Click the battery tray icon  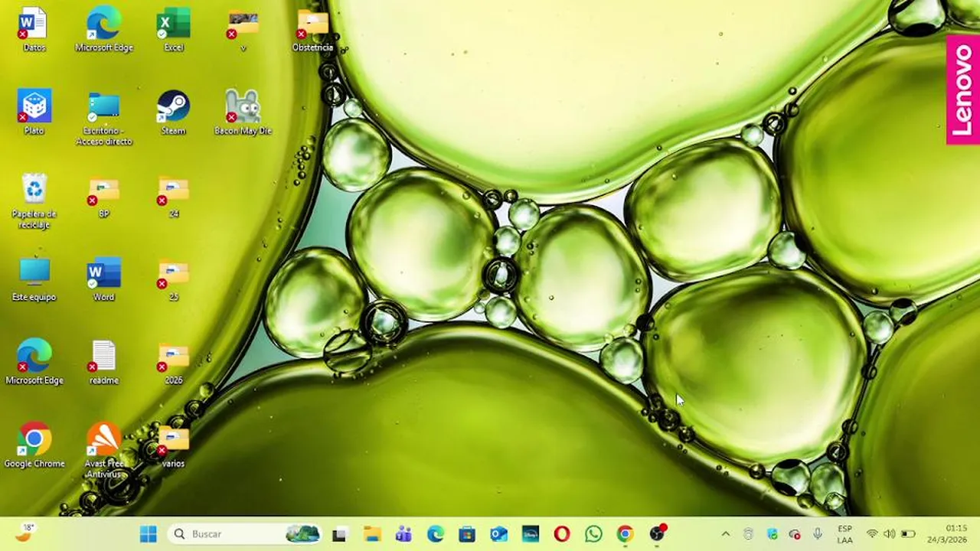908,534
